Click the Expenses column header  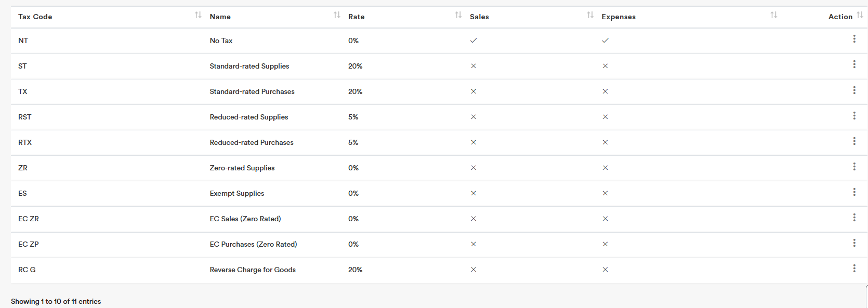pyautogui.click(x=619, y=17)
